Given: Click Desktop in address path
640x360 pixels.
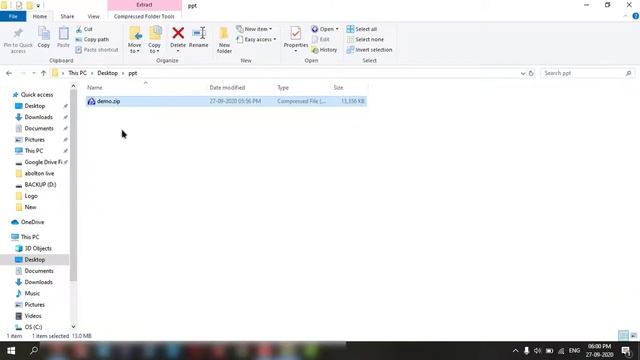Looking at the screenshot, I should click(x=107, y=73).
